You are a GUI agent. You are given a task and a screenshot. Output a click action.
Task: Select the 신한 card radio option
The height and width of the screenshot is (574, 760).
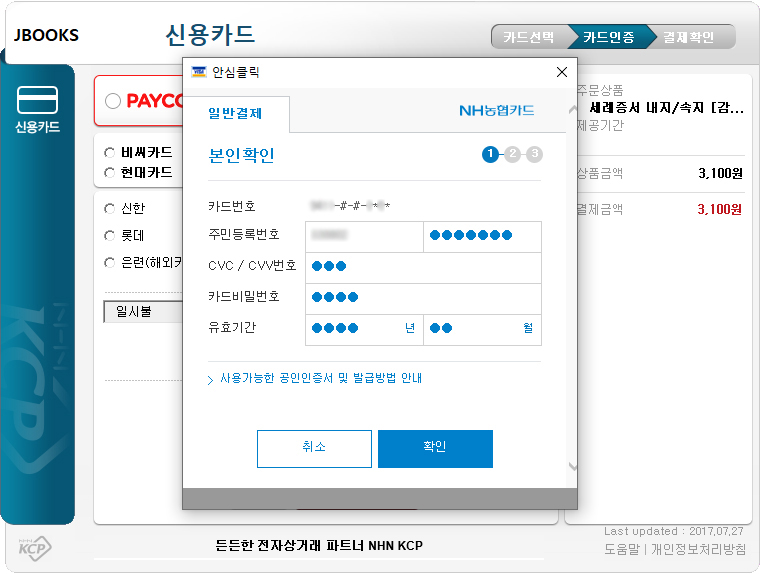[x=110, y=208]
